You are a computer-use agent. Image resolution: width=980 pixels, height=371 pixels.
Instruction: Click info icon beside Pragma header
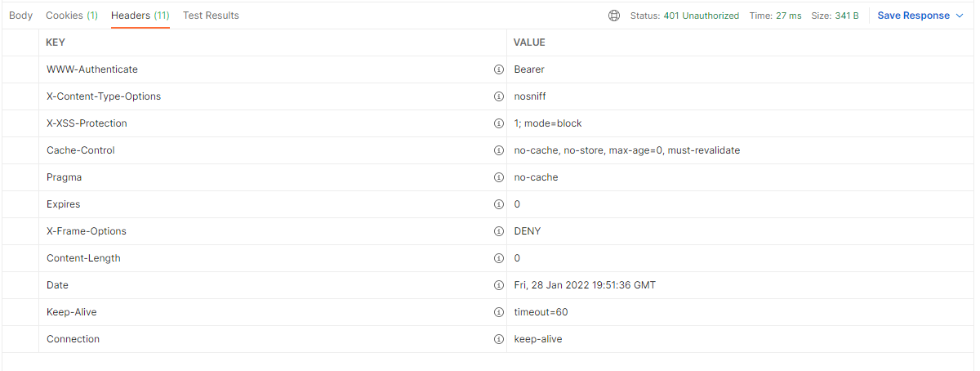(x=498, y=177)
